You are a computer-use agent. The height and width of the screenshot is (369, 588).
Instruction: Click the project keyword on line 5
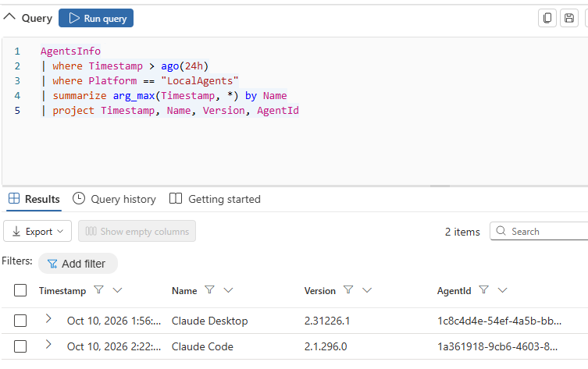[x=73, y=111]
